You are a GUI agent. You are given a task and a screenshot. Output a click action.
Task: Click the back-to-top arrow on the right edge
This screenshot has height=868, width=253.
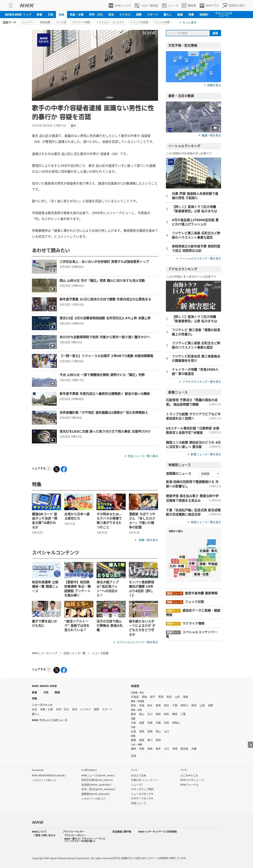coord(250,745)
